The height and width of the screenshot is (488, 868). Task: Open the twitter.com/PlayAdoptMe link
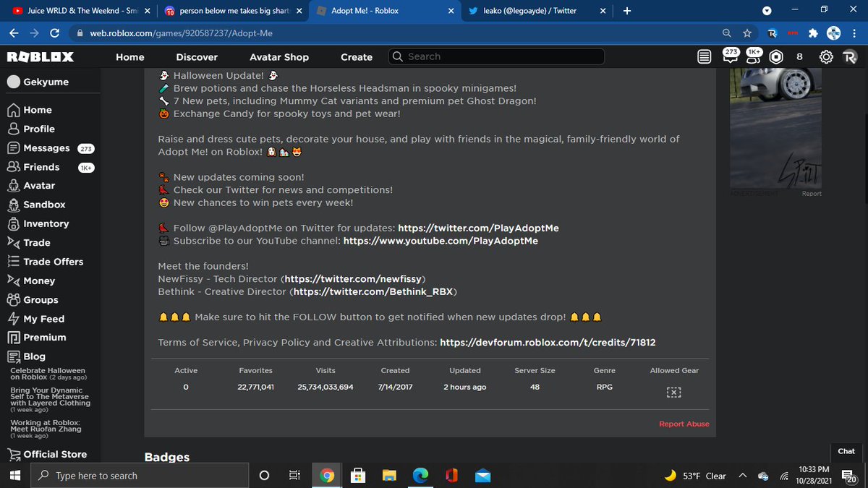[x=478, y=228]
